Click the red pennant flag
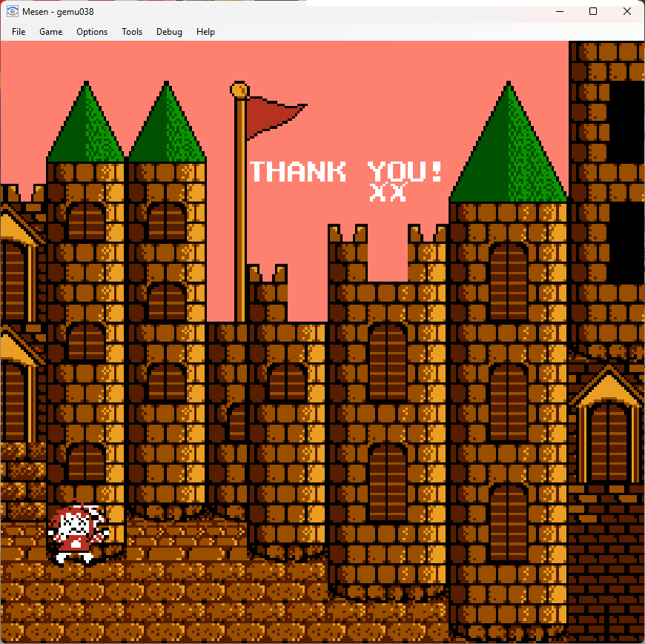The height and width of the screenshot is (644, 645). pyautogui.click(x=276, y=117)
